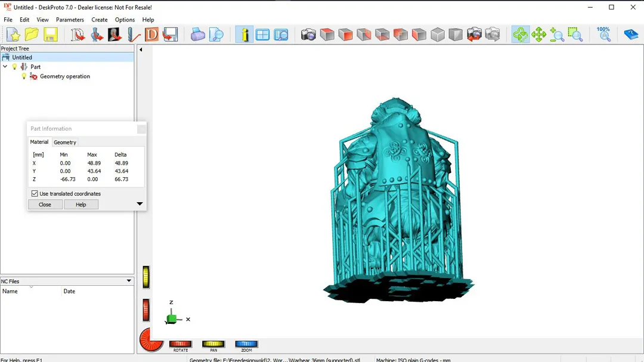
Task: Select the darker gray cube view icon
Action: point(456,35)
